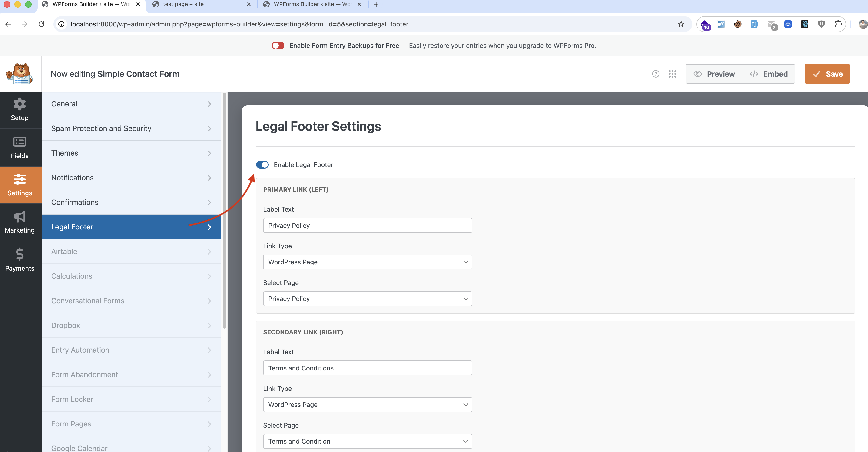This screenshot has width=868, height=452.
Task: Open browser extensions puzzle icon
Action: 838,24
